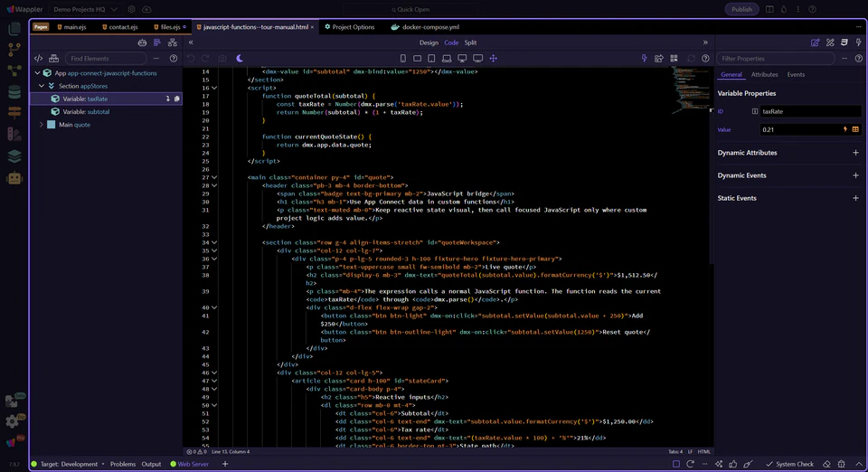Collapse the App app-connect-javascript-functions node
Screen dimensions: 868x472
tap(37, 73)
